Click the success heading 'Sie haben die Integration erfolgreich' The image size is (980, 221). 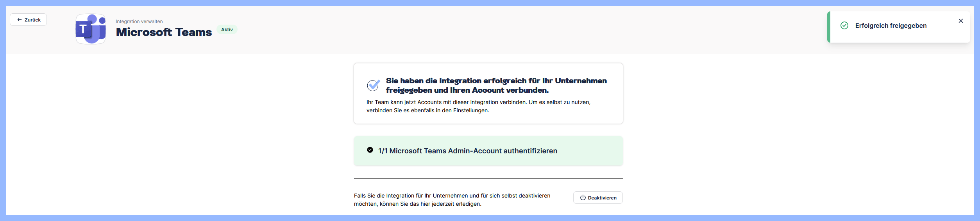point(496,85)
